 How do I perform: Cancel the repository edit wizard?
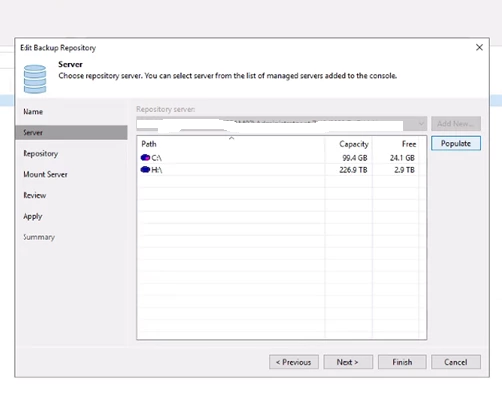pos(456,362)
